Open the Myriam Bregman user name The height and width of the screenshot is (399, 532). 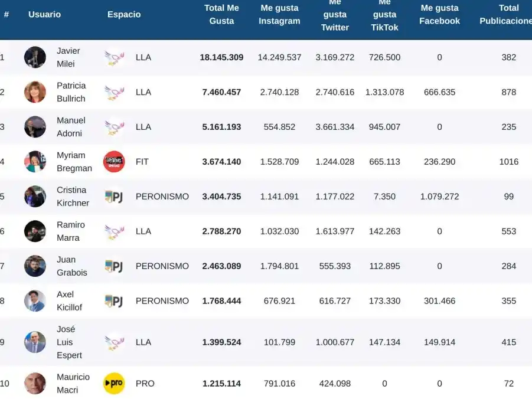(x=74, y=162)
